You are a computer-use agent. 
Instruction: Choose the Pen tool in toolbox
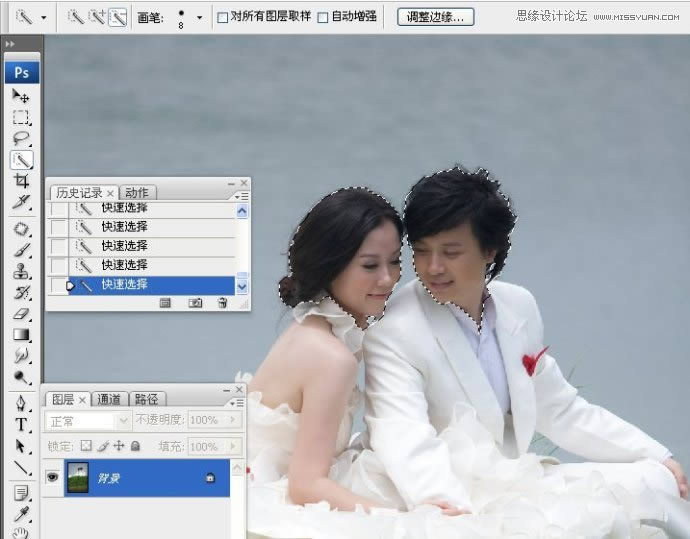(21, 403)
